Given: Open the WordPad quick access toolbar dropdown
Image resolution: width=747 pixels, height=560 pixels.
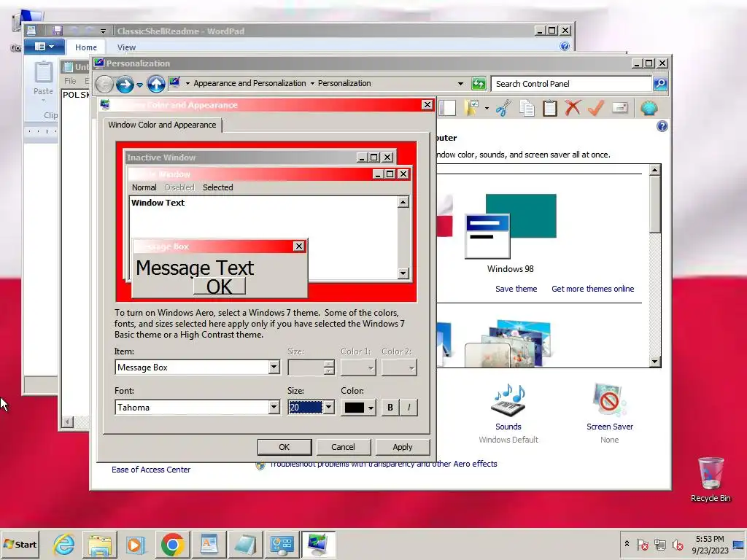Looking at the screenshot, I should (x=103, y=31).
